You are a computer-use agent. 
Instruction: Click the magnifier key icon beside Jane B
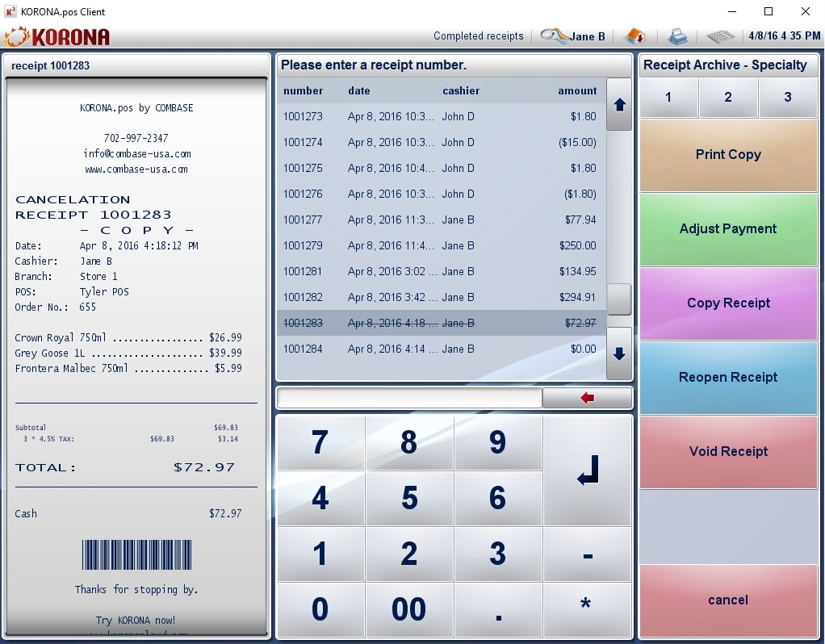(554, 36)
